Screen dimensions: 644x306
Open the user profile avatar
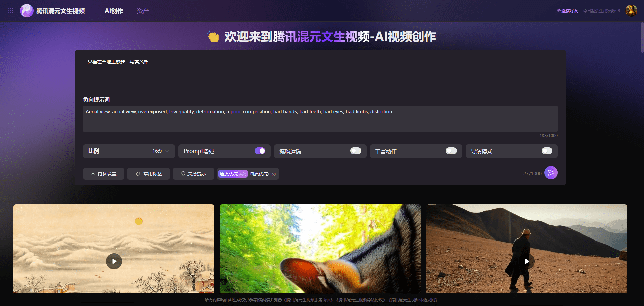(x=631, y=11)
